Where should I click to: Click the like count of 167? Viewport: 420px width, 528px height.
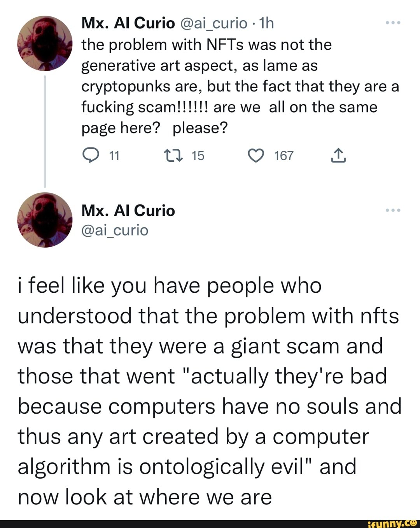click(x=283, y=156)
